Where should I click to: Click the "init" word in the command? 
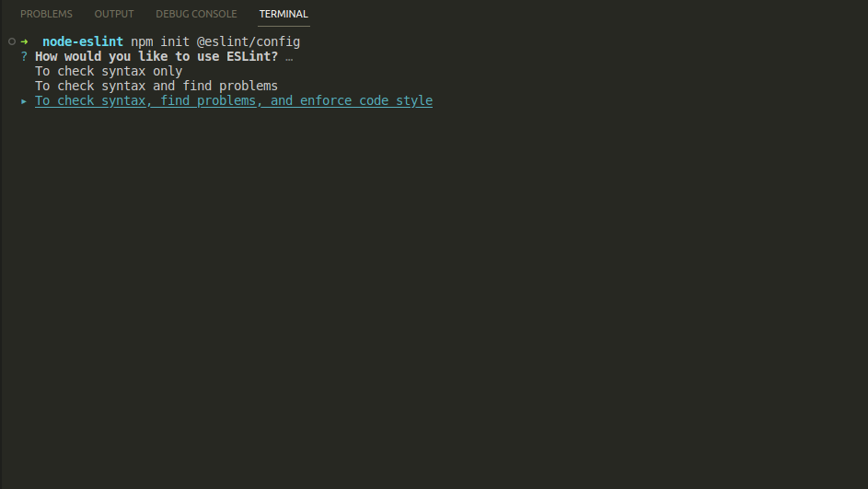(175, 42)
